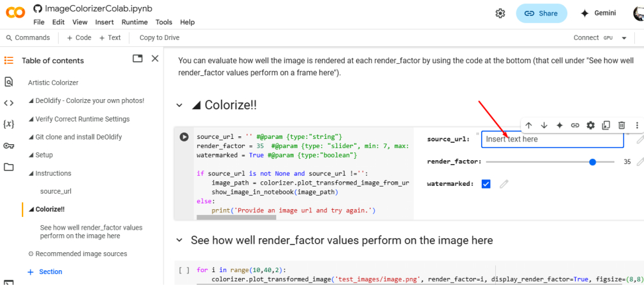644x285 pixels.
Task: Open the Tools menu
Action: pyautogui.click(x=164, y=22)
